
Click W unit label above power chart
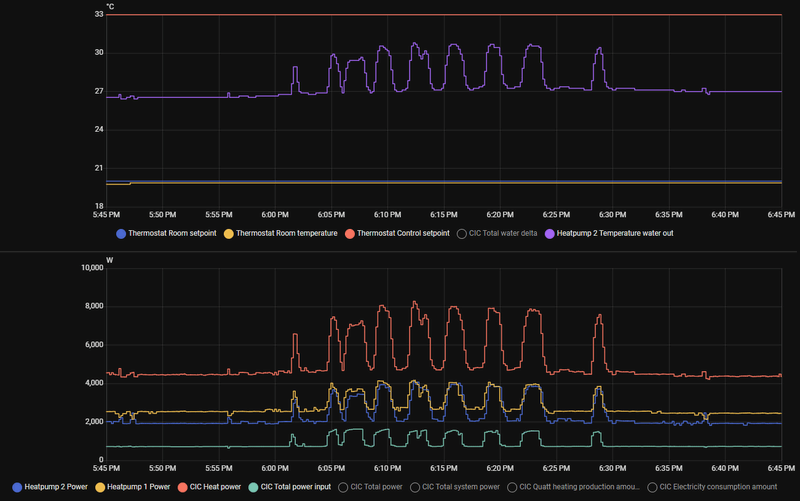pyautogui.click(x=109, y=260)
